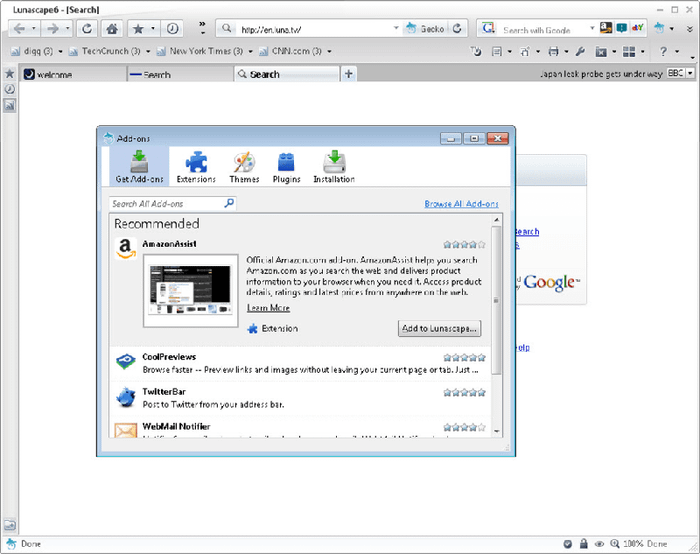Open the Browse All Add-ons link
This screenshot has width=700, height=554.
(x=461, y=204)
